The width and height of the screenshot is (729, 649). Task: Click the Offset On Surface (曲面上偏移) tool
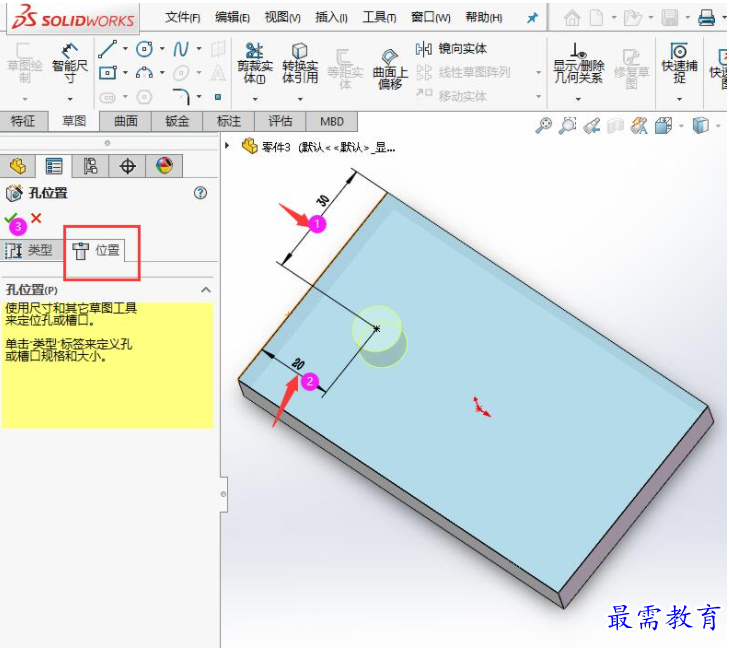pyautogui.click(x=390, y=69)
